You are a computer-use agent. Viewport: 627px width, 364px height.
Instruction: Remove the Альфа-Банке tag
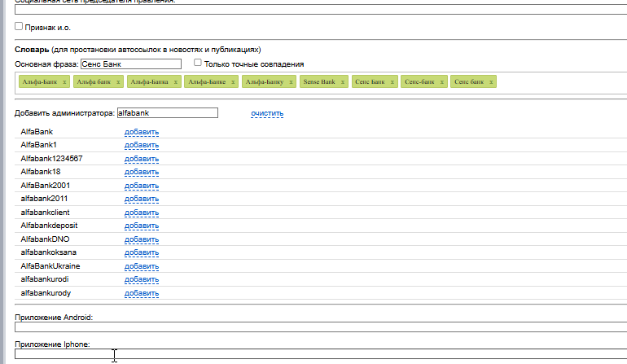233,82
